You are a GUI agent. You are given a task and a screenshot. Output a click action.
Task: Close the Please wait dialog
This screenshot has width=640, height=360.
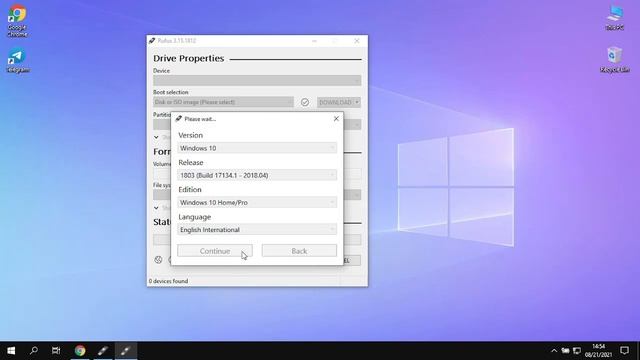tap(336, 119)
